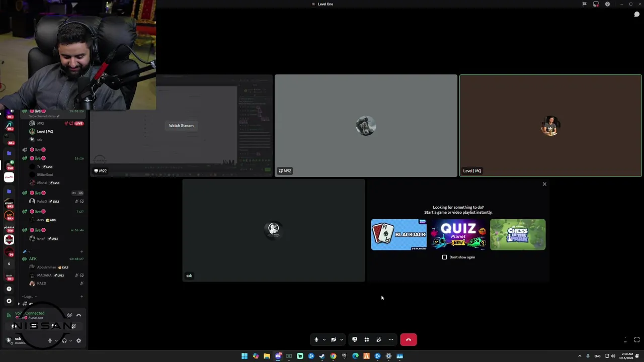Viewport: 644px width, 362px height.
Task: Open output device arrow beside headphones
Action: (70, 341)
